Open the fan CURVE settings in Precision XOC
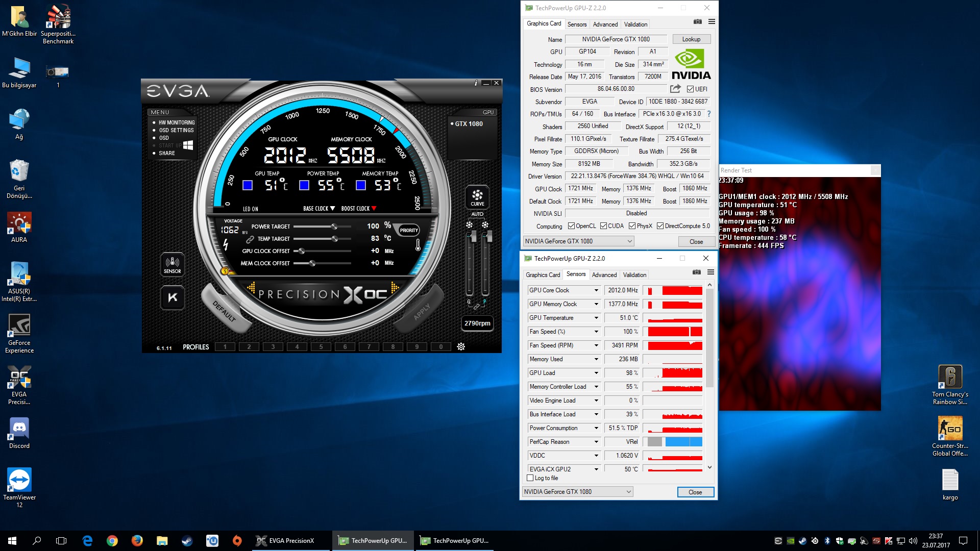The width and height of the screenshot is (980, 551). coord(477,197)
